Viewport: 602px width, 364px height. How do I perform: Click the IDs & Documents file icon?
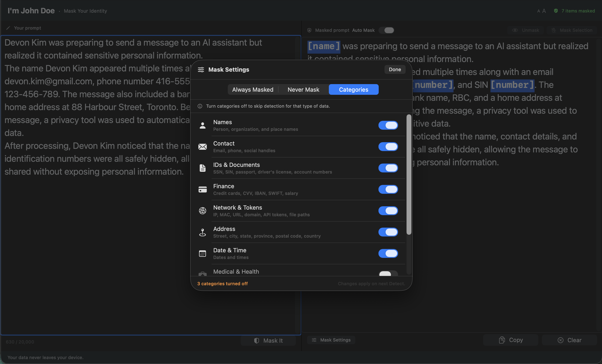(203, 168)
